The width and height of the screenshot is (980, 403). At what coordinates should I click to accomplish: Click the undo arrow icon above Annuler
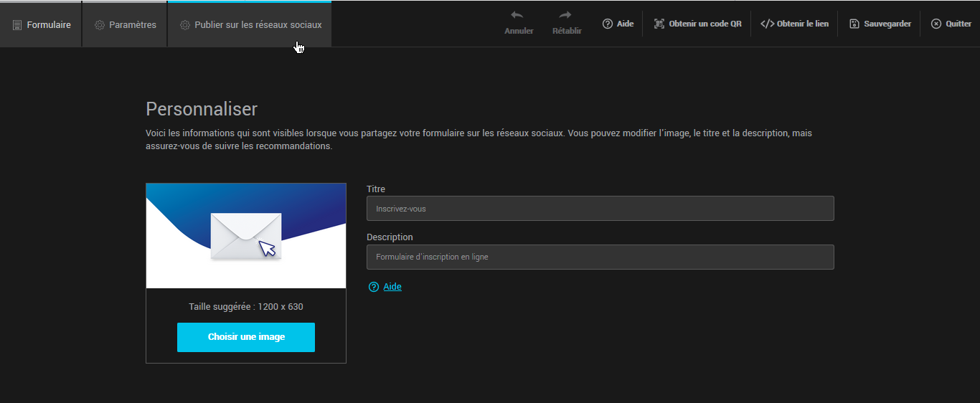(x=517, y=16)
